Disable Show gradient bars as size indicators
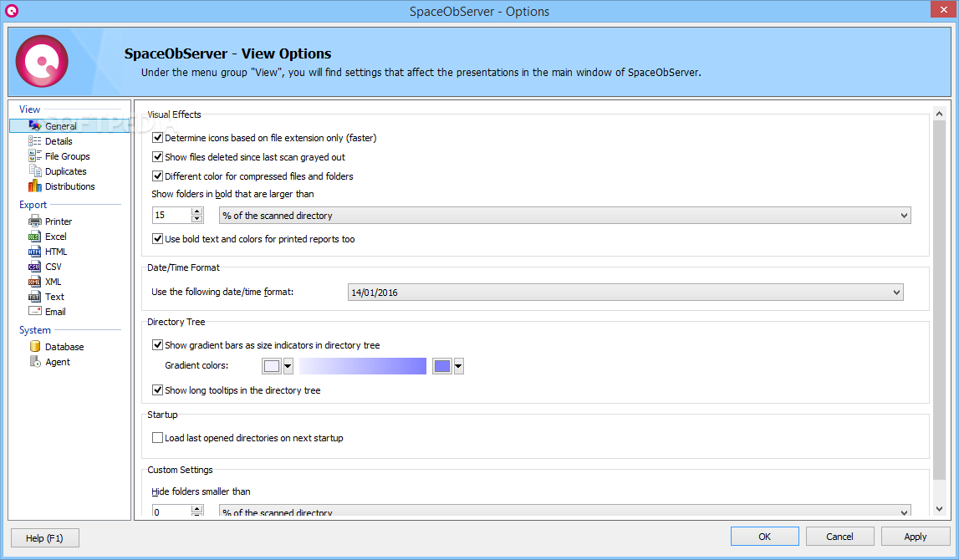The width and height of the screenshot is (959, 560). click(x=157, y=345)
